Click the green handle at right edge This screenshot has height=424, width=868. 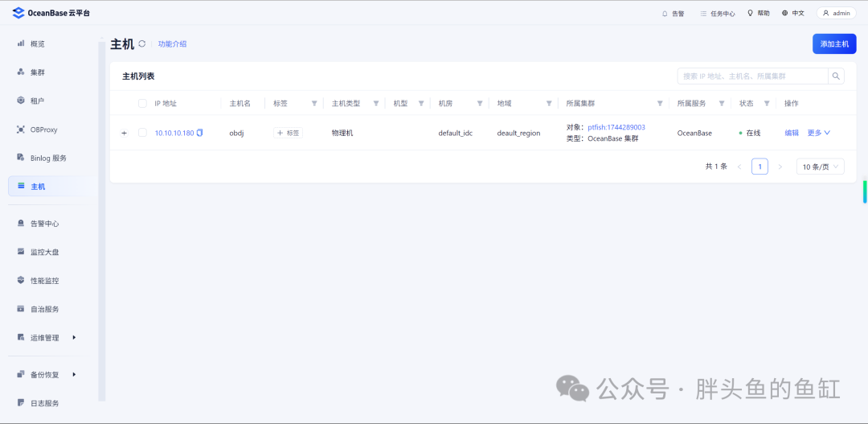[x=866, y=191]
